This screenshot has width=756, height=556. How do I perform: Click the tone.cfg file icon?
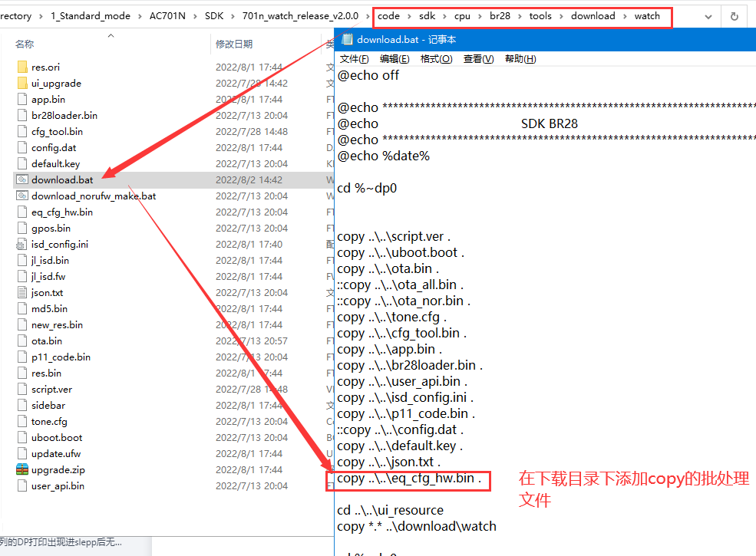pyautogui.click(x=22, y=422)
